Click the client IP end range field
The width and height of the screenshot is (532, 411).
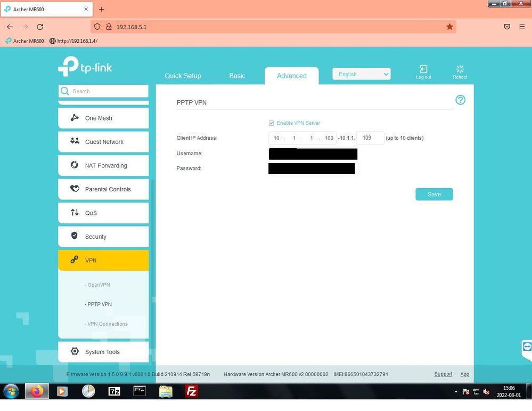tap(370, 138)
